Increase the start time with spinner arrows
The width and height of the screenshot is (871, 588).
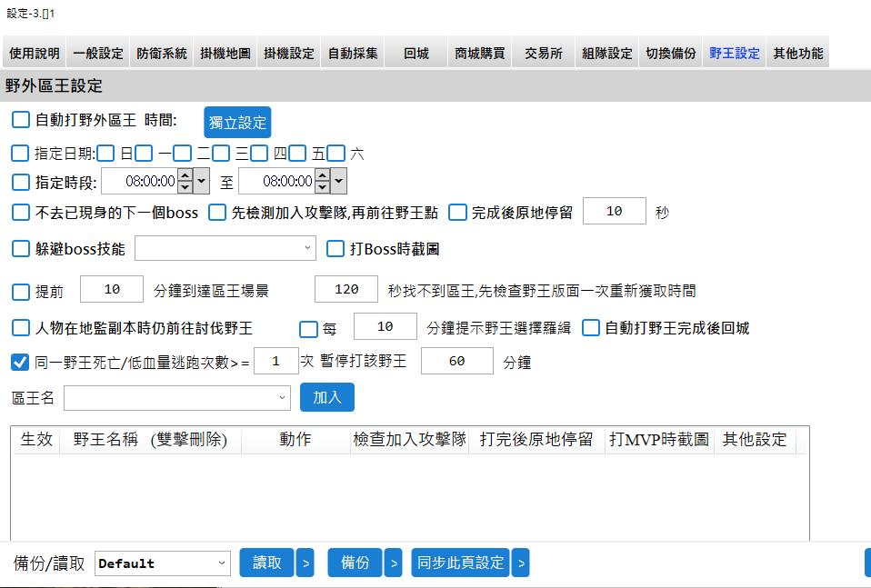coord(185,175)
